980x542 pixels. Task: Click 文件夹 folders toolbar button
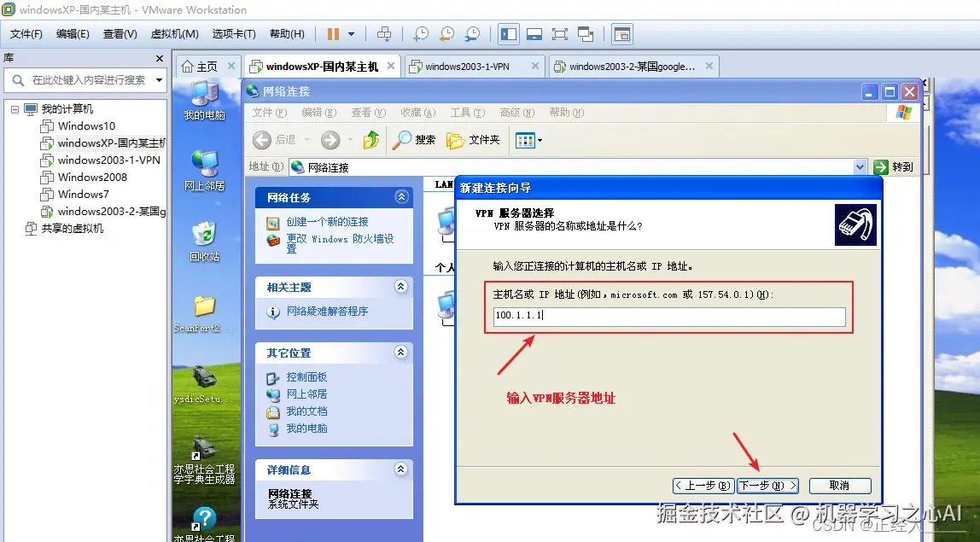[x=473, y=140]
